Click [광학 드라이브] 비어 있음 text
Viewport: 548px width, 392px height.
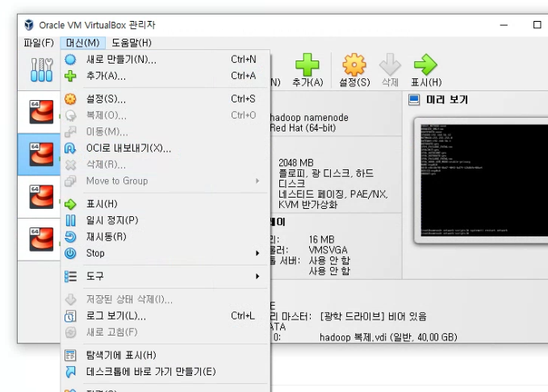click(373, 316)
